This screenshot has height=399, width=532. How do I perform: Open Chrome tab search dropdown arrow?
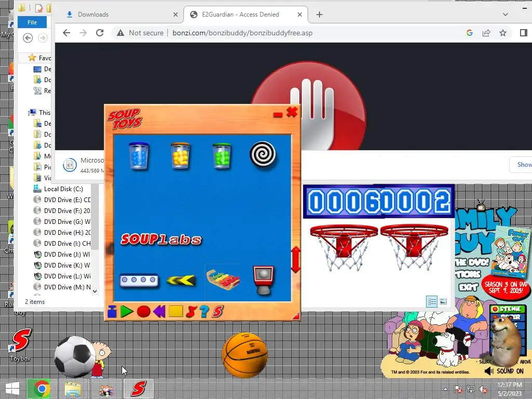click(505, 15)
